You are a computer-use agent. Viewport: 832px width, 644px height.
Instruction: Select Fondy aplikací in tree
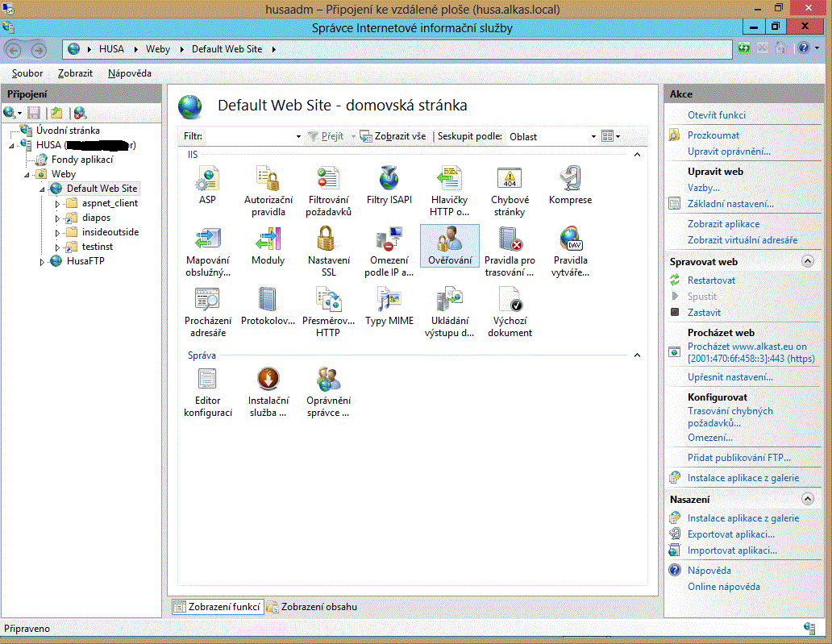(82, 160)
